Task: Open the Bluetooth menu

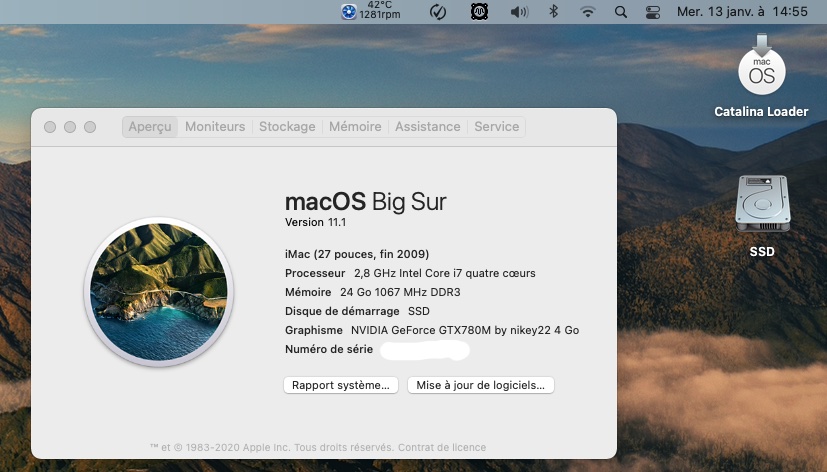Action: pos(553,11)
